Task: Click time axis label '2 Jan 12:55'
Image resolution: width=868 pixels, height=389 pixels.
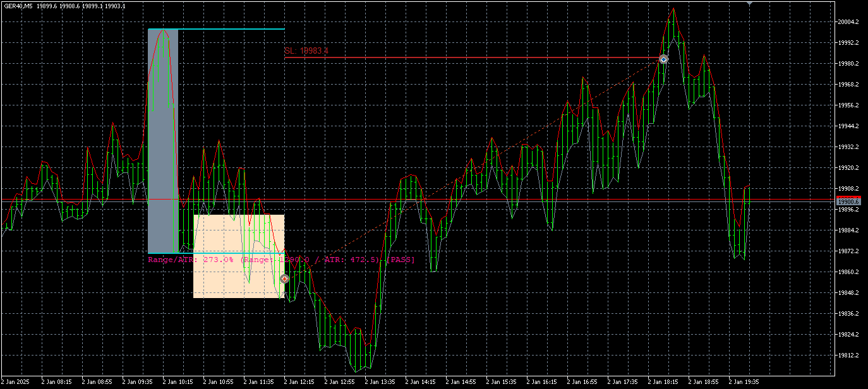Action: point(339,382)
